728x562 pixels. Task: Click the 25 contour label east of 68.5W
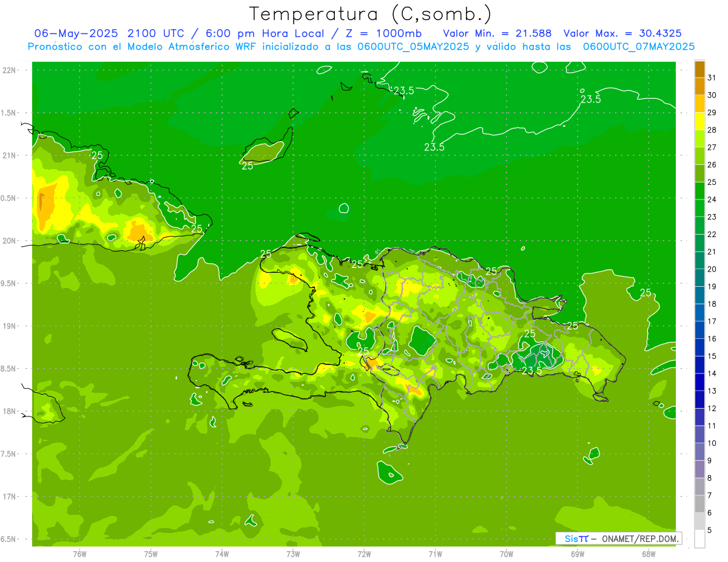pos(645,293)
